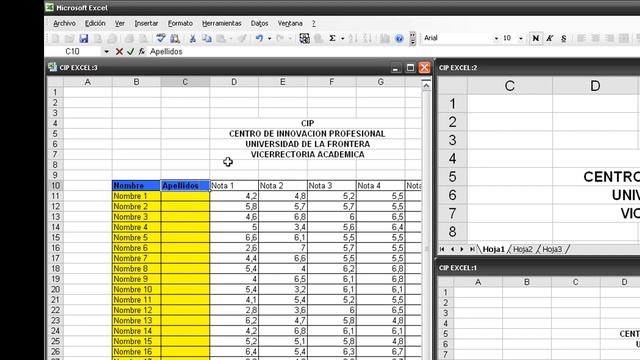Copy selection using the Copy icon

click(x=207, y=38)
